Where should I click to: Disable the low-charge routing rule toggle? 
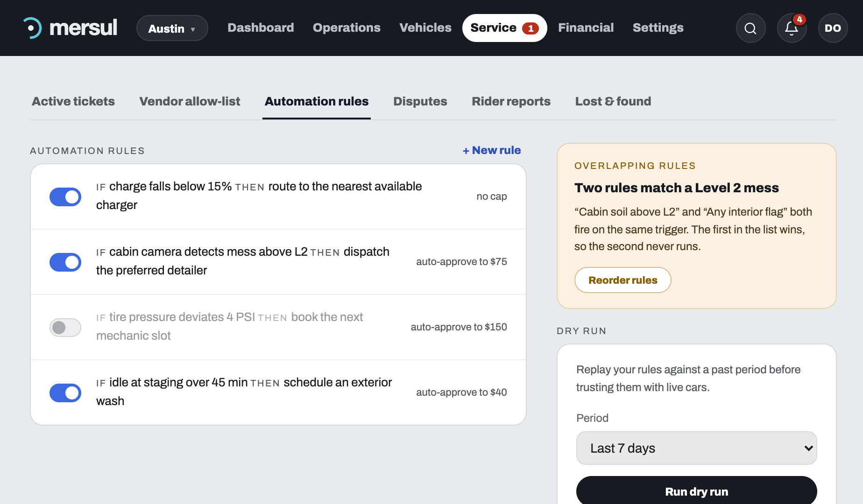tap(65, 196)
